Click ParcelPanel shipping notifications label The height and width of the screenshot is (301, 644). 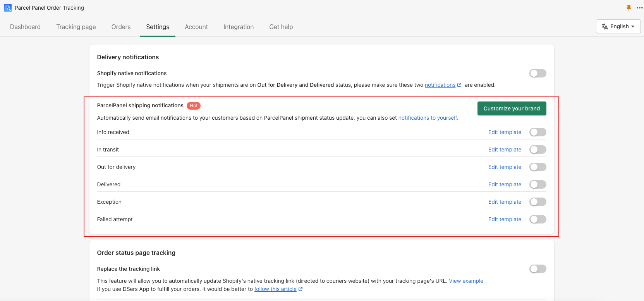tap(140, 105)
